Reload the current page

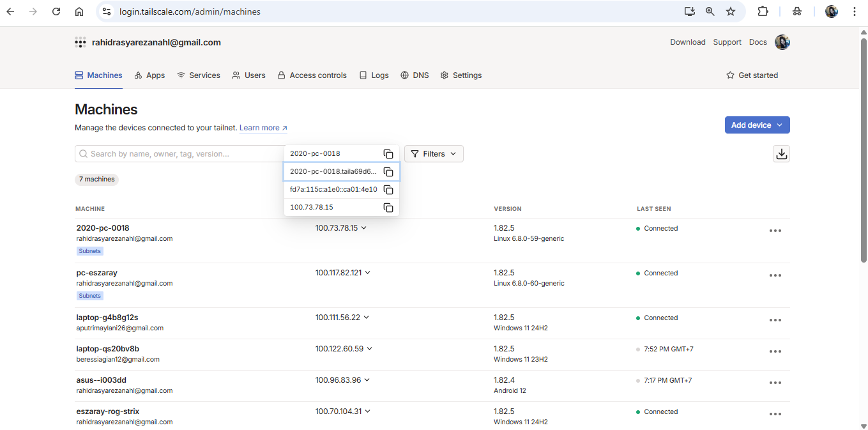(x=56, y=12)
